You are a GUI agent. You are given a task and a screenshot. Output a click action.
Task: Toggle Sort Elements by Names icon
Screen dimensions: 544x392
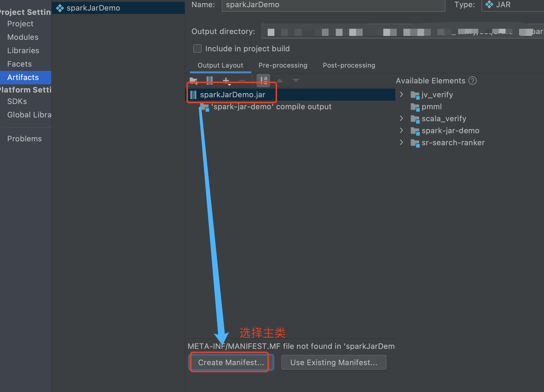pos(263,81)
